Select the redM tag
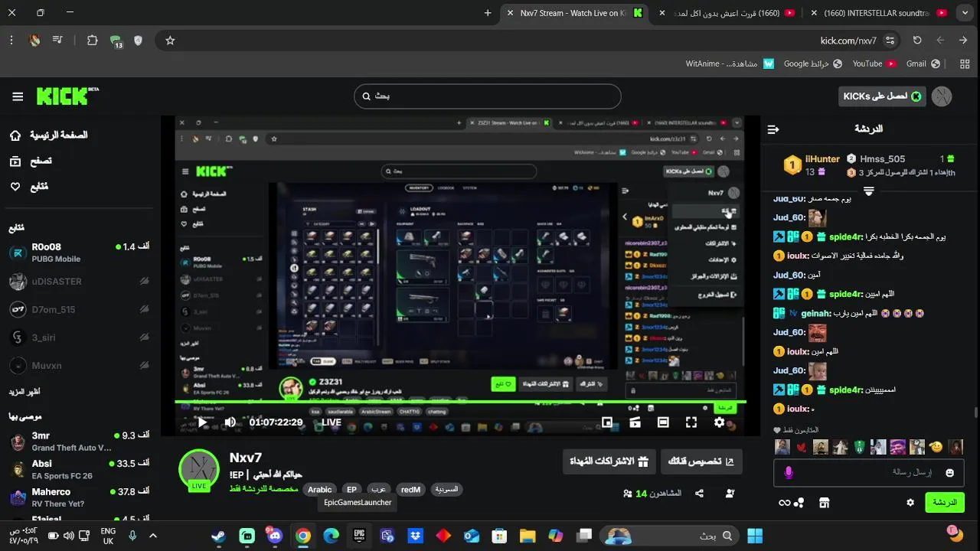This screenshot has height=551, width=980. [x=410, y=490]
